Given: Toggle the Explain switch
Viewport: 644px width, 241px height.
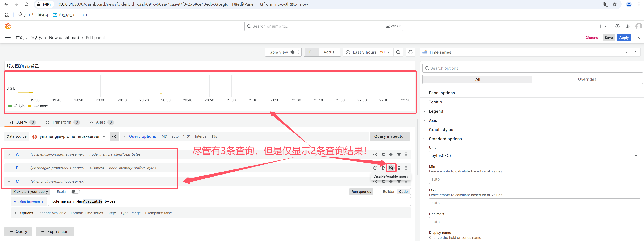Looking at the screenshot, I should [75, 191].
